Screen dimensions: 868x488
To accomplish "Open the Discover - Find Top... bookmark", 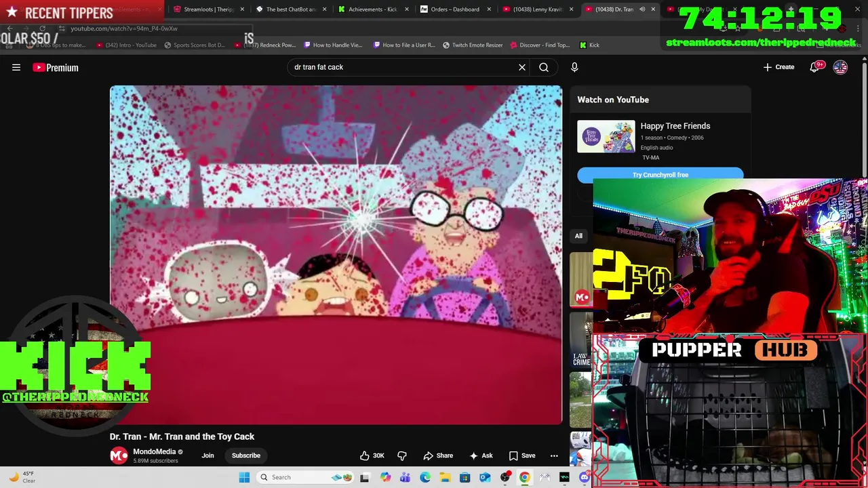I will 540,45.
